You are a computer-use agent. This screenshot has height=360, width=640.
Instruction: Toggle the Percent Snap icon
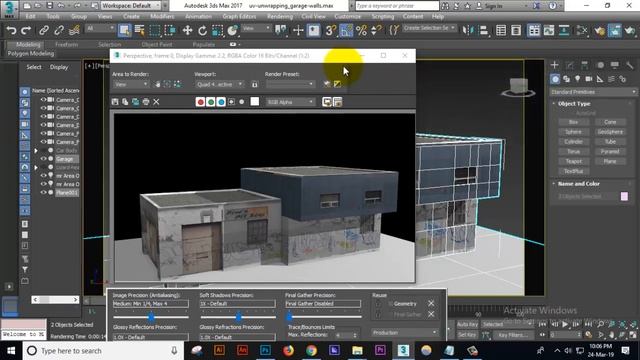[x=361, y=31]
